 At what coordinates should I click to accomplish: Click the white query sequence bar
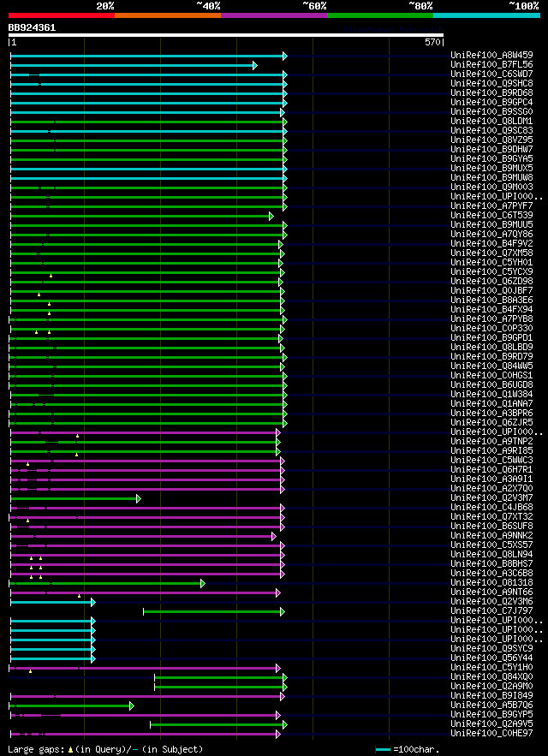tap(226, 35)
